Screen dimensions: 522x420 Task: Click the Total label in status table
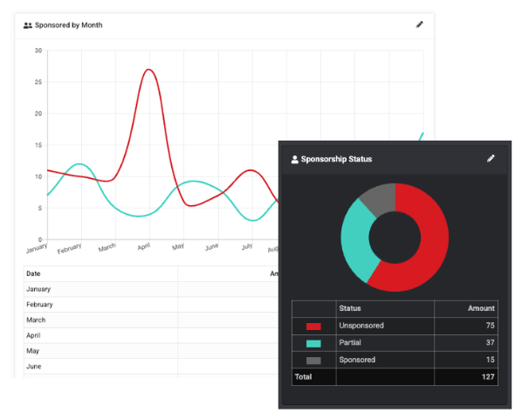point(303,376)
